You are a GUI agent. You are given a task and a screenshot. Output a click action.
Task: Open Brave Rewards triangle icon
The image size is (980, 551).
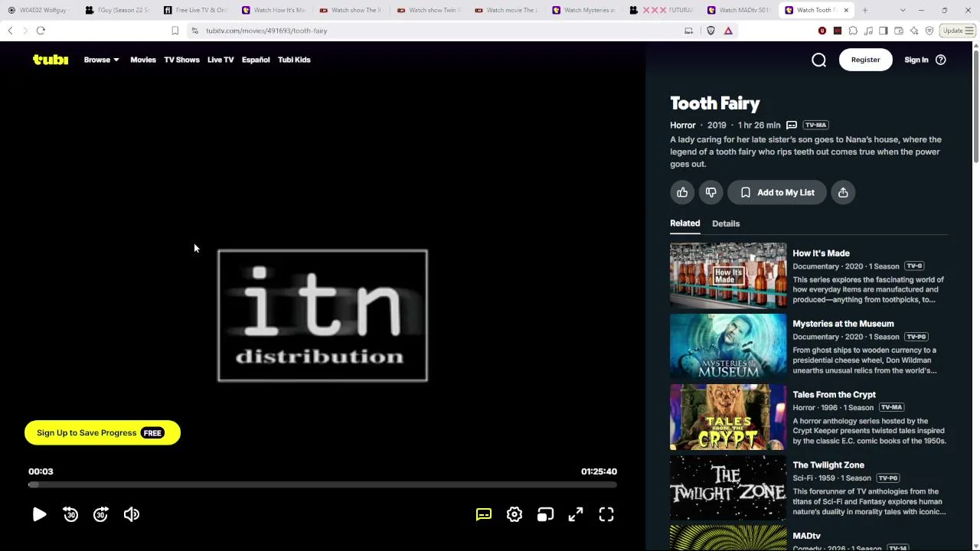tap(728, 31)
